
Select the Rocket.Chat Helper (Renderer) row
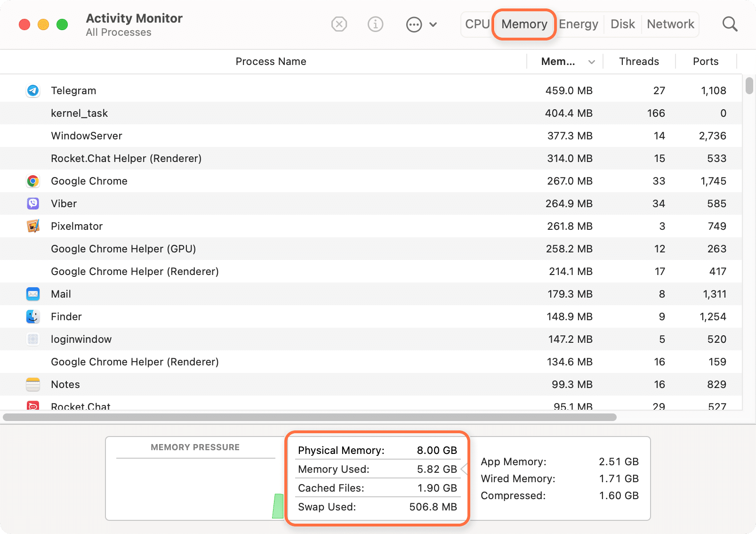pos(371,158)
